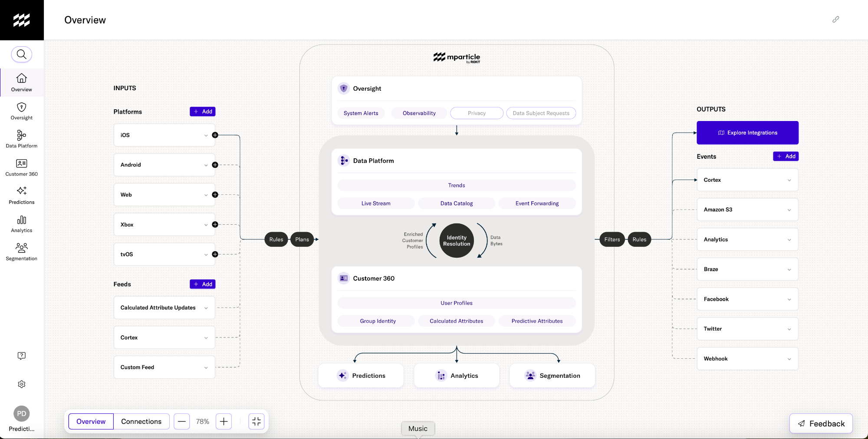Click the Customer 360 card icon in the diagram
Screen dimensions: 868x439
pos(344,278)
